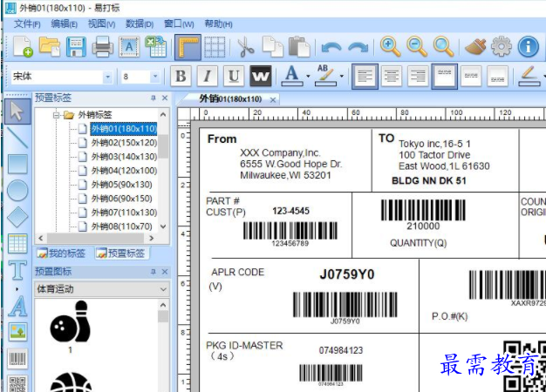Open the Excel data import icon
546x392 pixels.
point(155,47)
